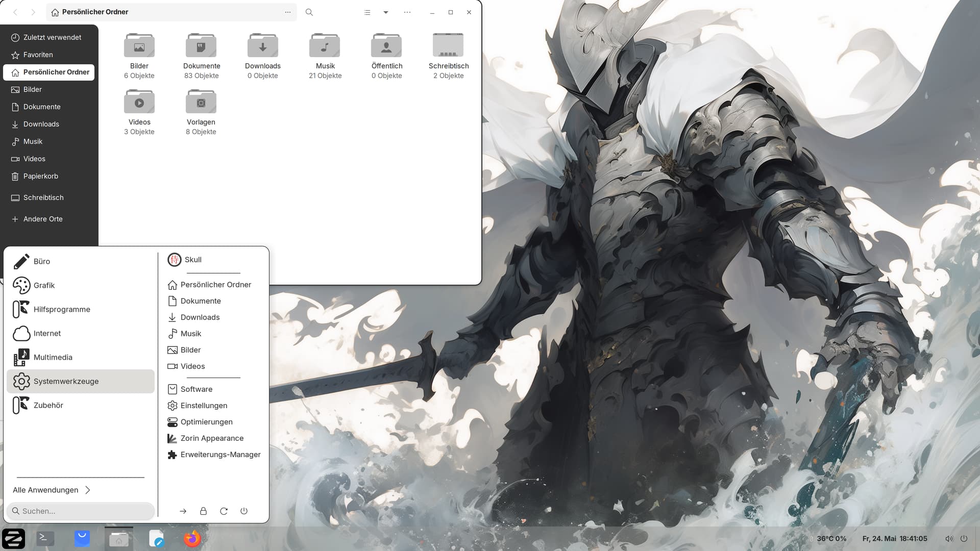This screenshot has width=980, height=551.
Task: Open the Vorlagen folder with 8 Objekte
Action: (x=201, y=111)
